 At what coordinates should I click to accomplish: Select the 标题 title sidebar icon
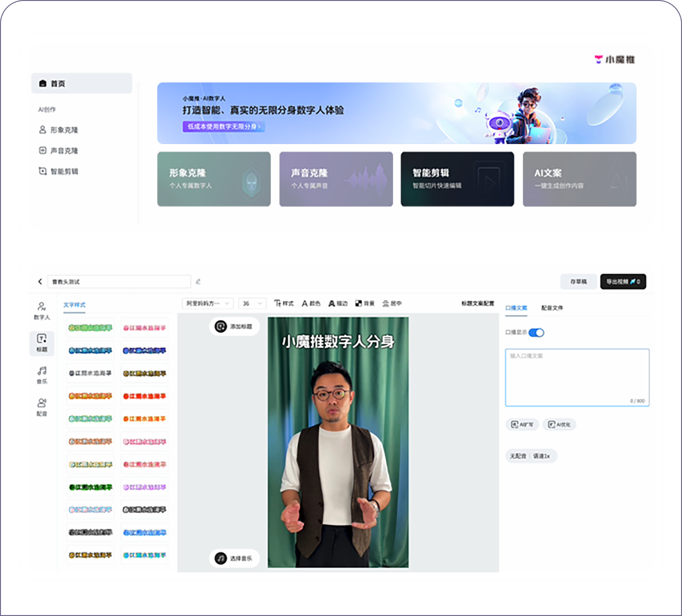[x=42, y=343]
